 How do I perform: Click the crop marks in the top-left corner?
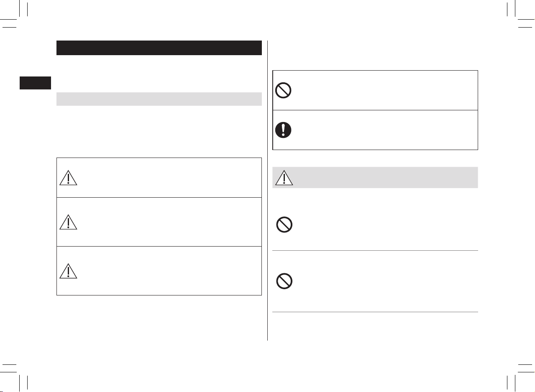tap(17, 15)
